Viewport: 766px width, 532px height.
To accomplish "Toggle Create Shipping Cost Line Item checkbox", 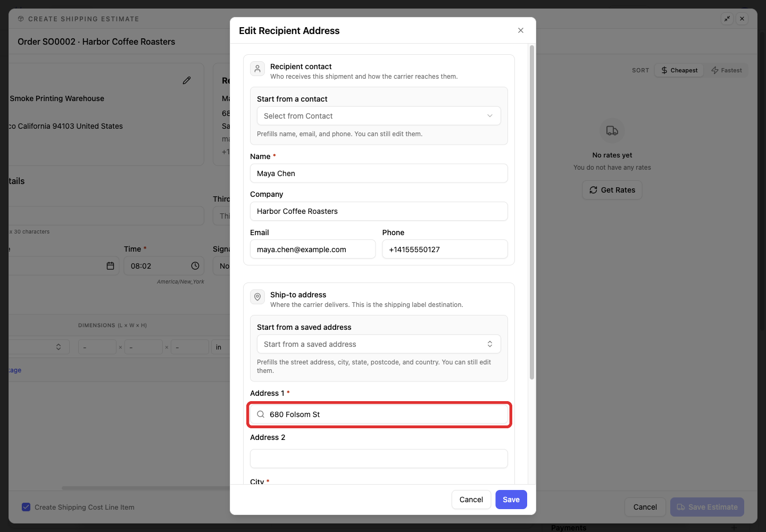I will point(26,507).
